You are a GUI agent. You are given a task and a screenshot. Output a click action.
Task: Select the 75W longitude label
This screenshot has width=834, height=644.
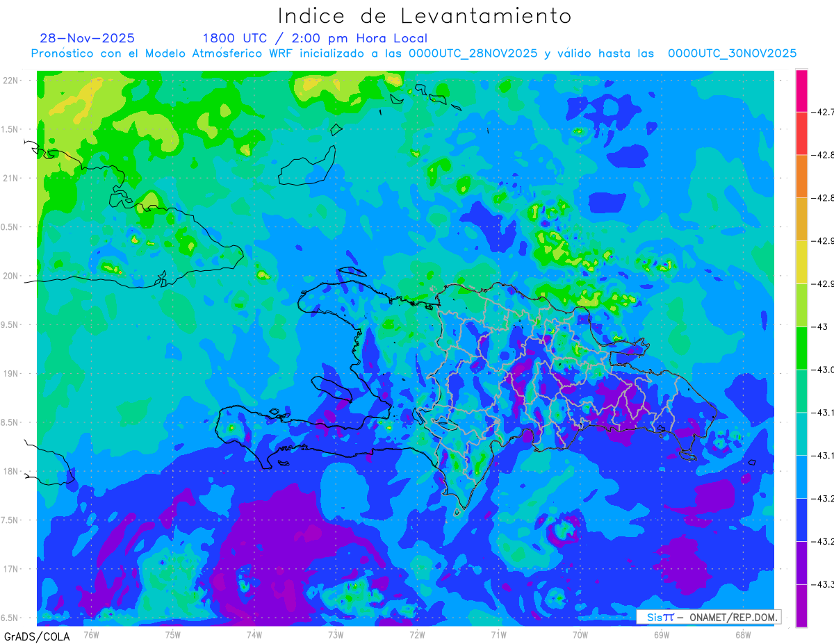pos(172,634)
